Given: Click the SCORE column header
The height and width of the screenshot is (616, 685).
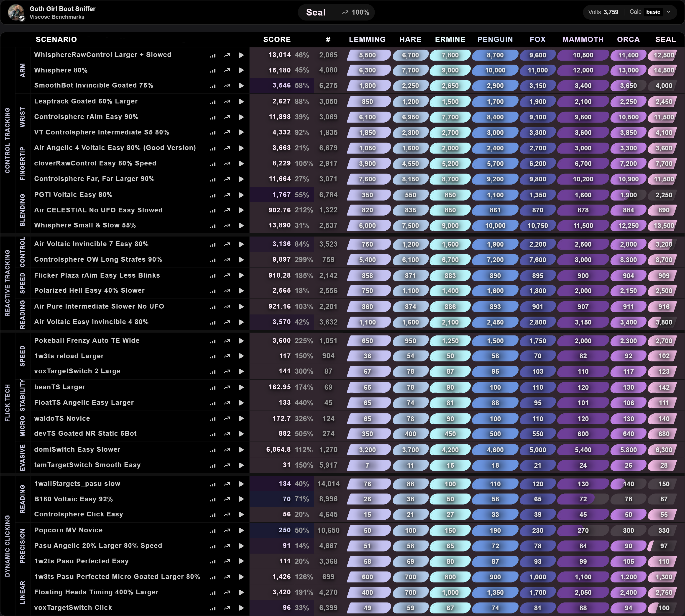Looking at the screenshot, I should point(277,39).
